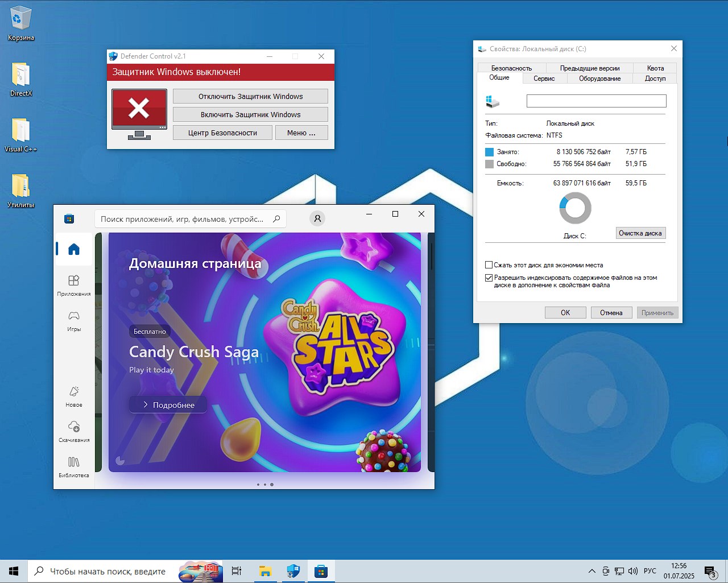This screenshot has width=728, height=583.
Task: Open Библиотека section in Store sidebar
Action: 74,467
